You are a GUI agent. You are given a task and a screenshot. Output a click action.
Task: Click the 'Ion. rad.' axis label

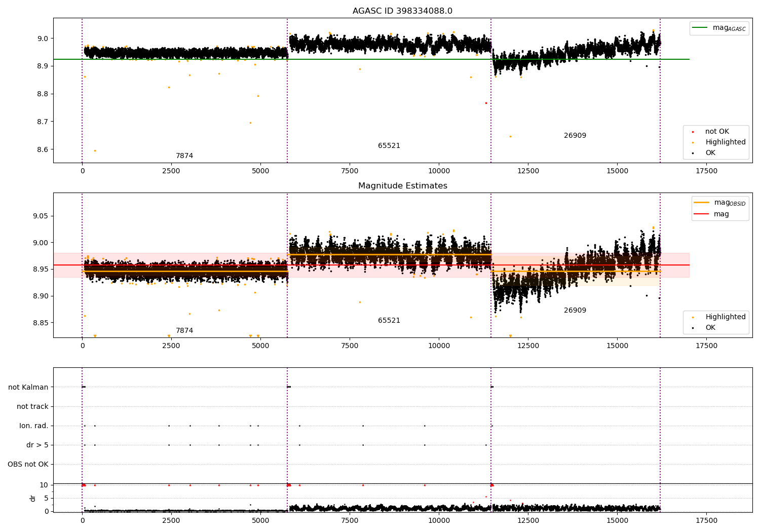pyautogui.click(x=34, y=426)
